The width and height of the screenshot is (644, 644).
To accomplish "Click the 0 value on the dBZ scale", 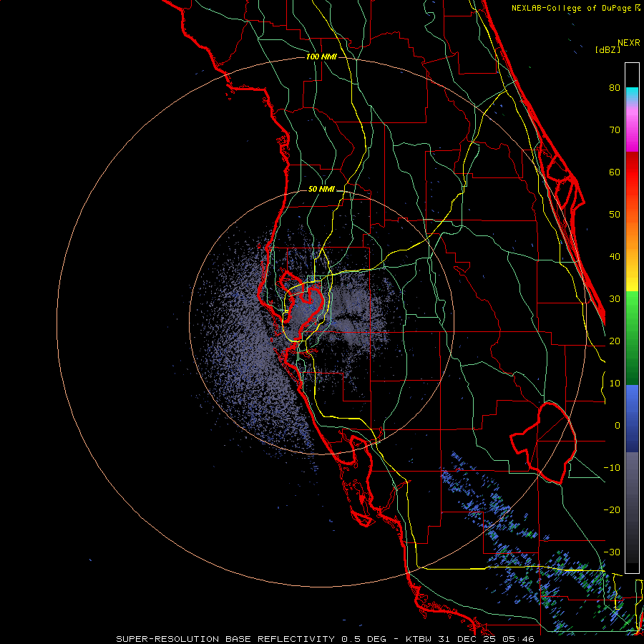I will click(x=618, y=426).
